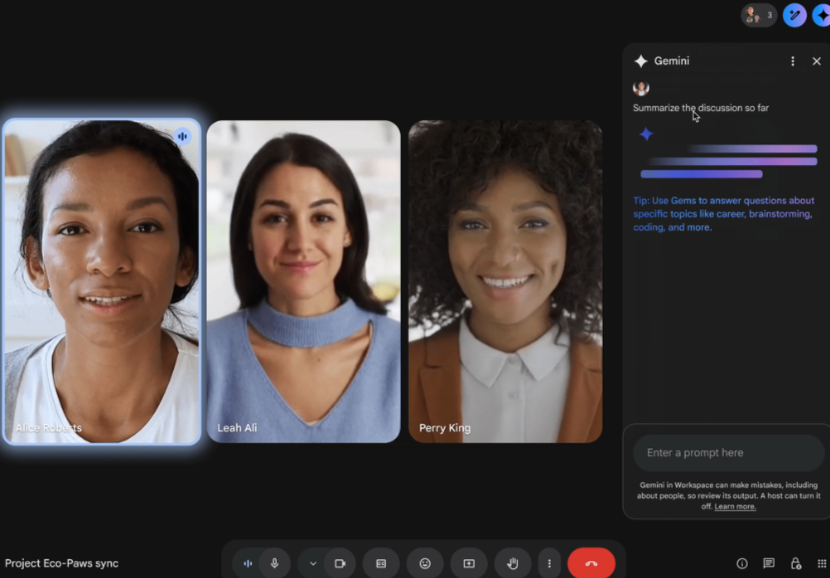Screen dimensions: 830x578
Task: Open the participants list showing 3
Action: tap(759, 15)
